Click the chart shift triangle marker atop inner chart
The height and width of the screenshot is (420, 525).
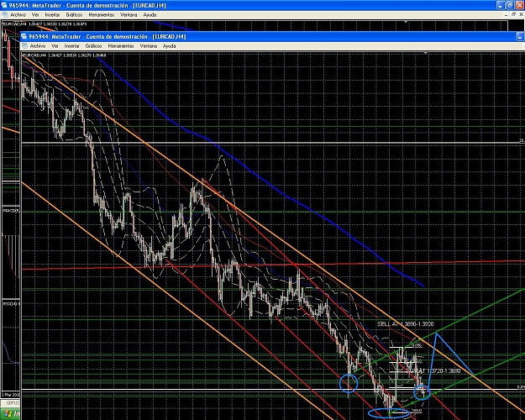(426, 53)
